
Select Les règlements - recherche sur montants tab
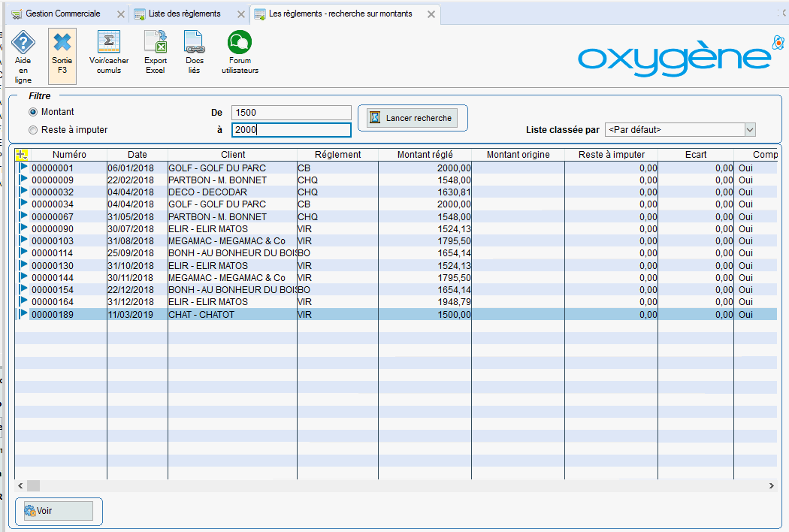340,14
